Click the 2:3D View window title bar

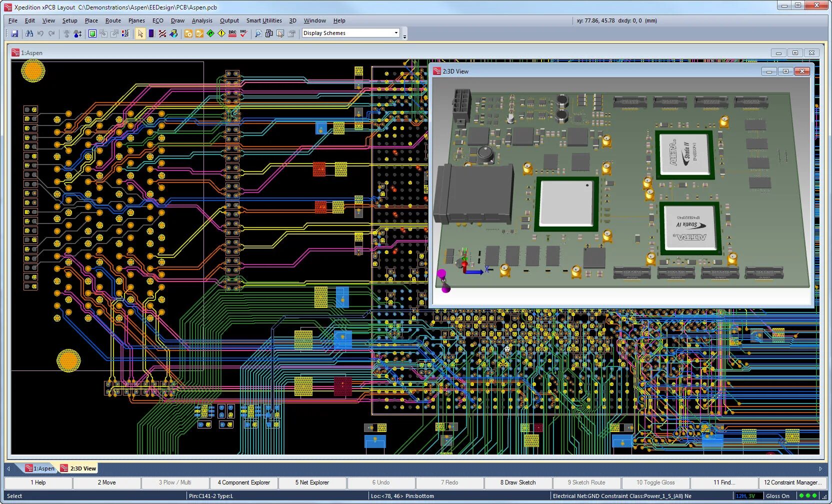(x=621, y=71)
